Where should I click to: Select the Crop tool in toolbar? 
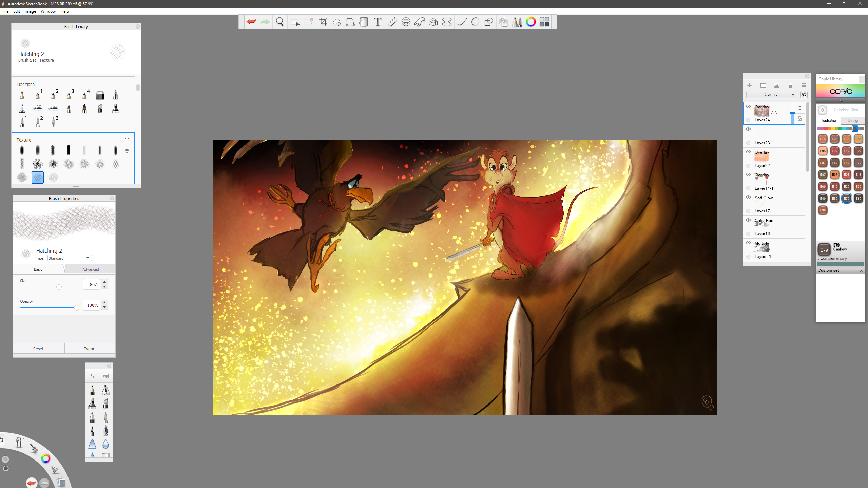[x=323, y=22]
